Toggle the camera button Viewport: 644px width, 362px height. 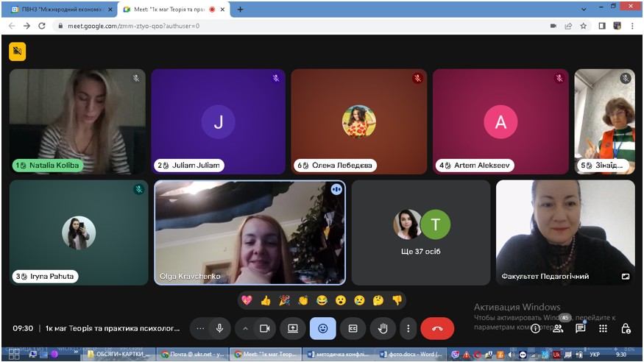[x=265, y=328]
